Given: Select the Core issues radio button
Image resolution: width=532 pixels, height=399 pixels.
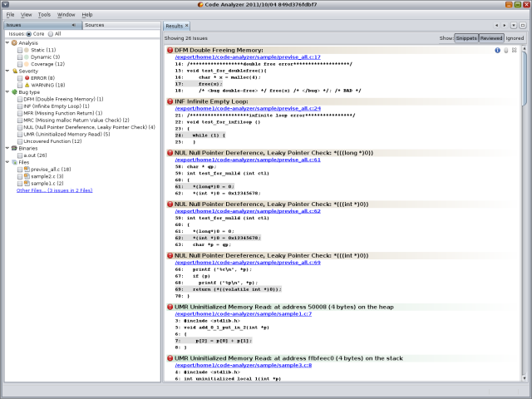Looking at the screenshot, I should click(x=29, y=34).
